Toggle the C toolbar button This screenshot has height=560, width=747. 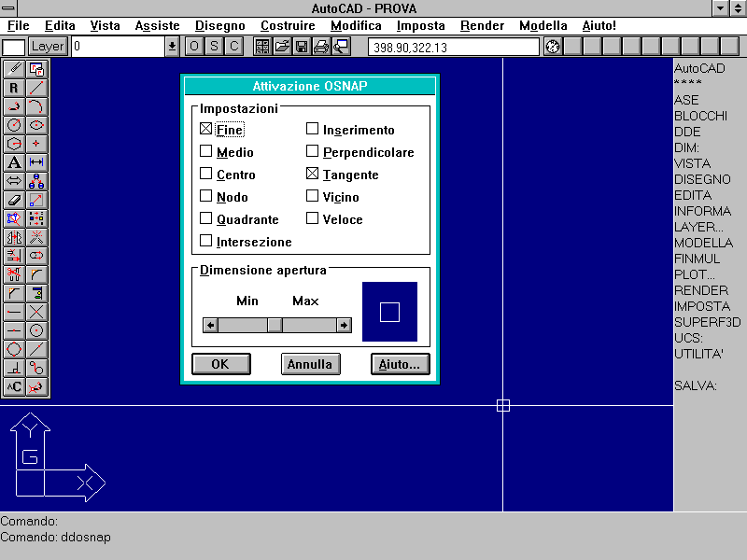233,47
